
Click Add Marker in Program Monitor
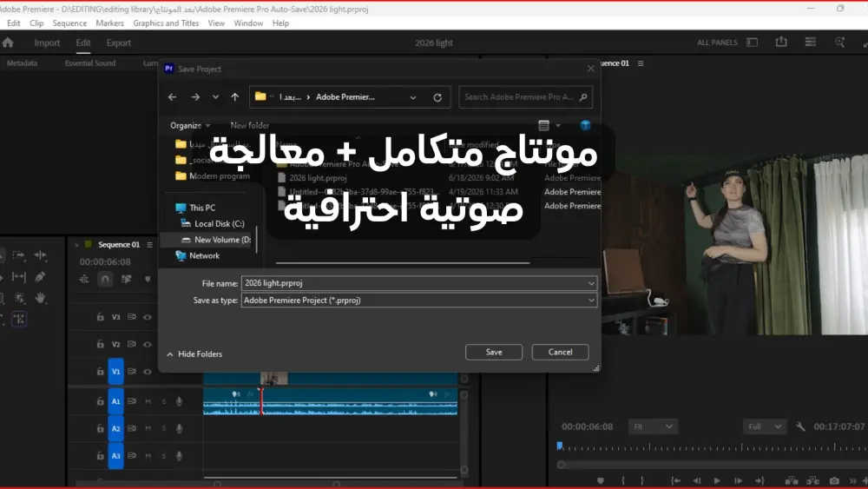tap(601, 480)
